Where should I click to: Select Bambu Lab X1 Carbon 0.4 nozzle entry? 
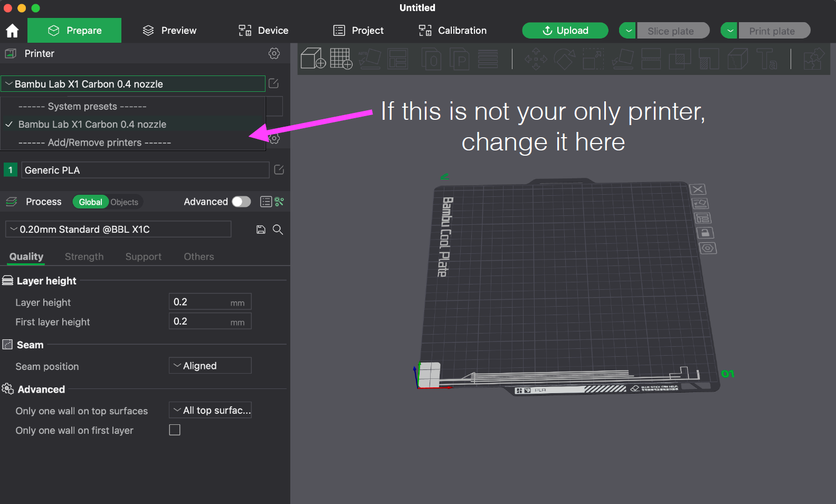click(x=133, y=125)
